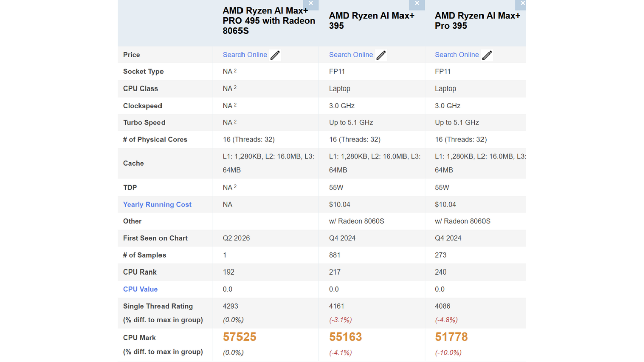This screenshot has width=644, height=362.
Task: Click the Yearly Running Cost NA value
Action: 228,204
